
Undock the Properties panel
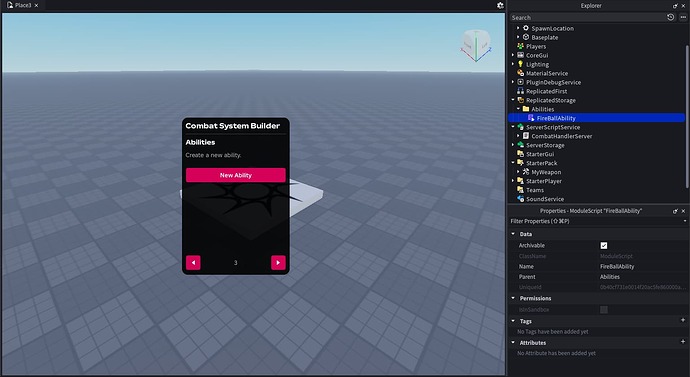click(675, 211)
